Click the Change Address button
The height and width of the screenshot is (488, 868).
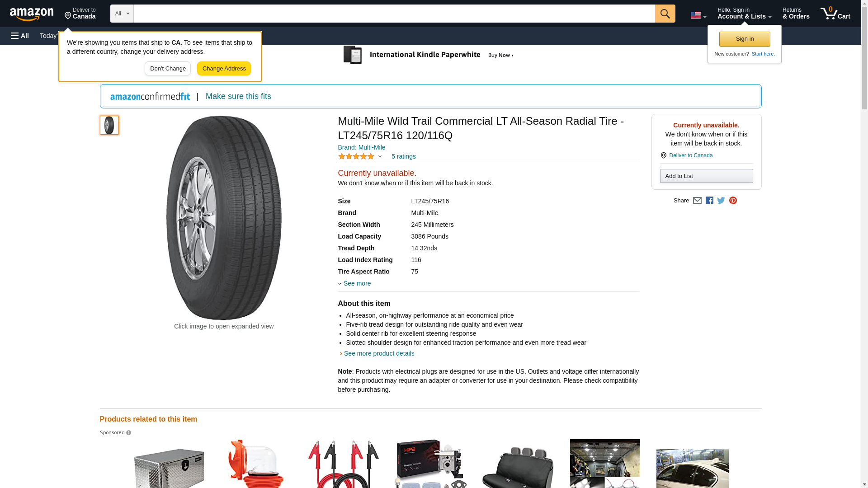[224, 69]
